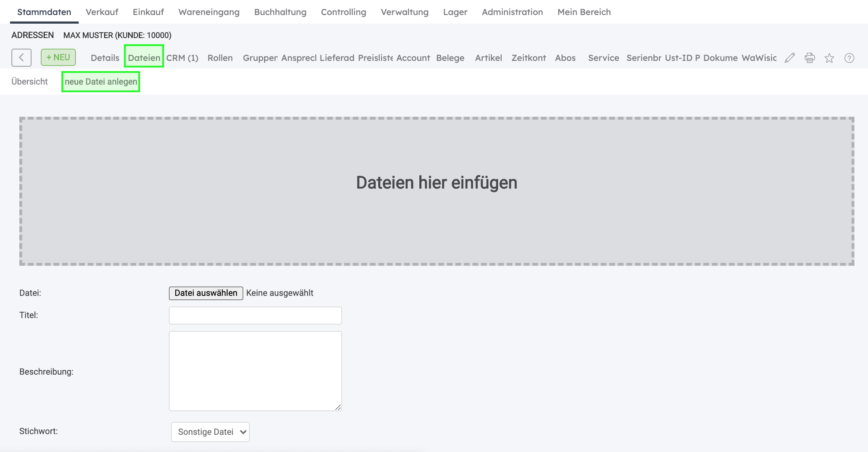Click the green + NEU button
The width and height of the screenshot is (868, 452).
point(58,57)
